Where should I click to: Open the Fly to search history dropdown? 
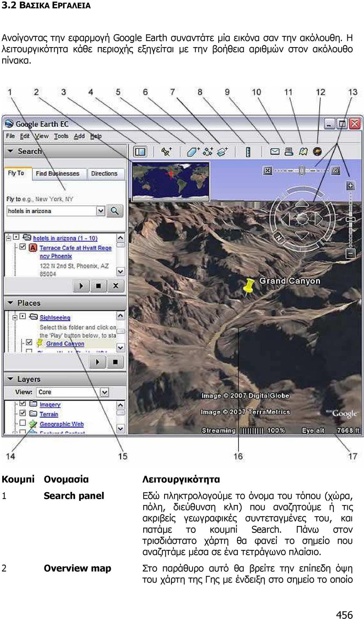[x=100, y=211]
